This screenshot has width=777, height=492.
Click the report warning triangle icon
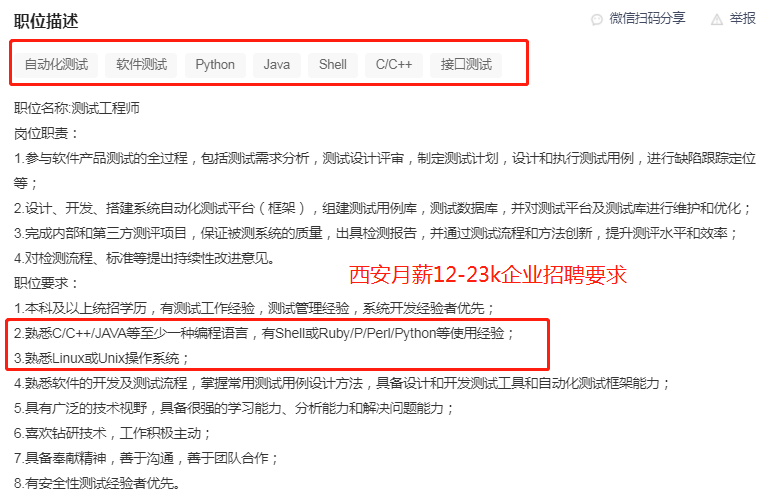[717, 20]
